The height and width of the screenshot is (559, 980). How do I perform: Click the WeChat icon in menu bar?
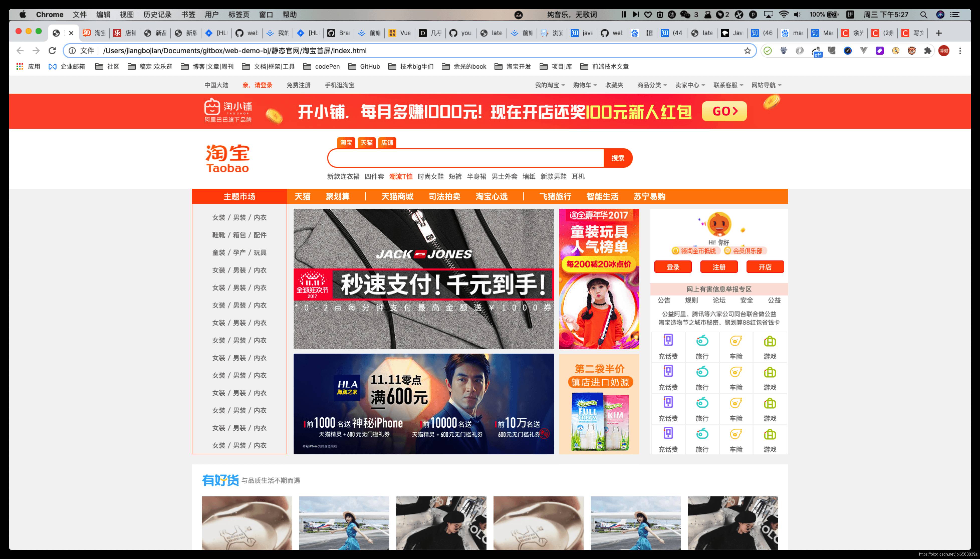(x=685, y=15)
